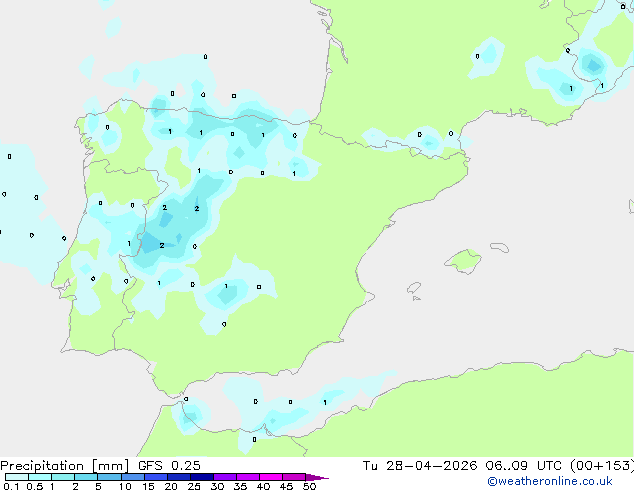Select the 10–15 mm legend swatch
Screen dimensions: 634x490
[132, 477]
